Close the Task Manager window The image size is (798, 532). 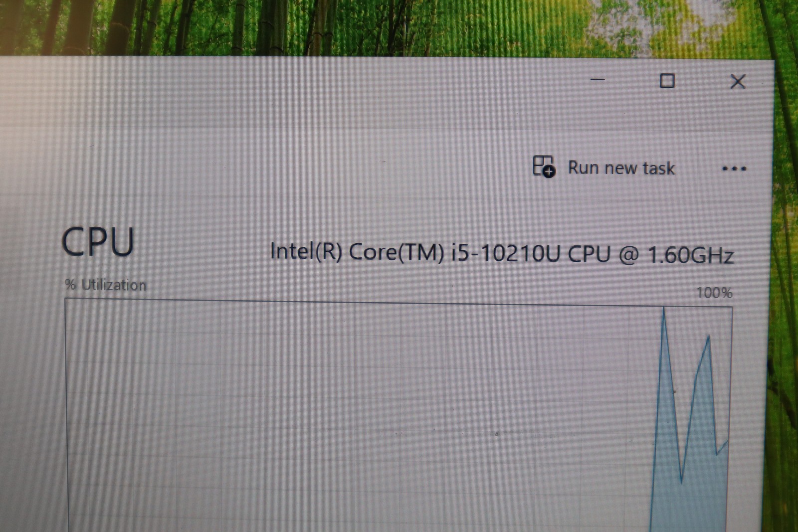[738, 81]
